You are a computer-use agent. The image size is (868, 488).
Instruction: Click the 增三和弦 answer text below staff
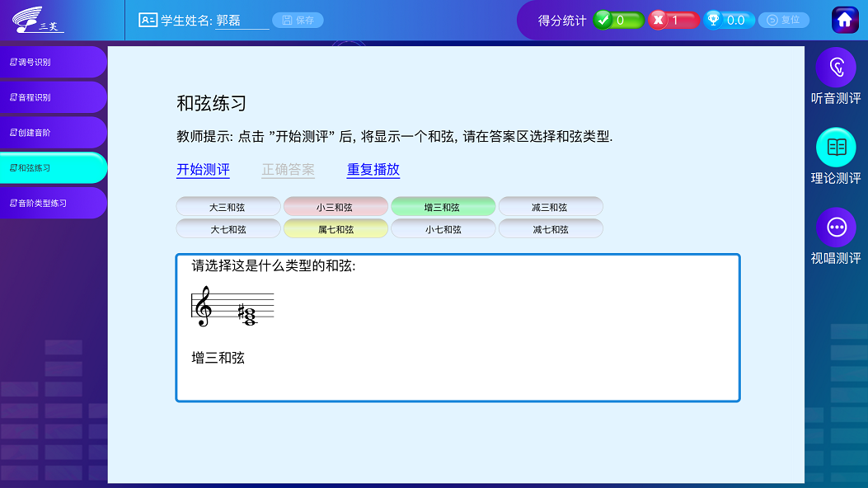pyautogui.click(x=218, y=358)
